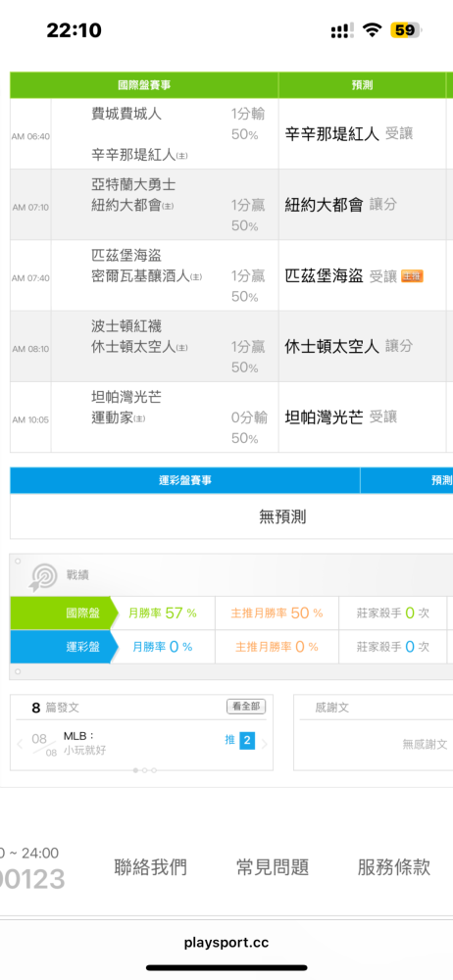
Task: Tap 運彩盤 主推月勝率 0 % stat
Action: (x=277, y=647)
